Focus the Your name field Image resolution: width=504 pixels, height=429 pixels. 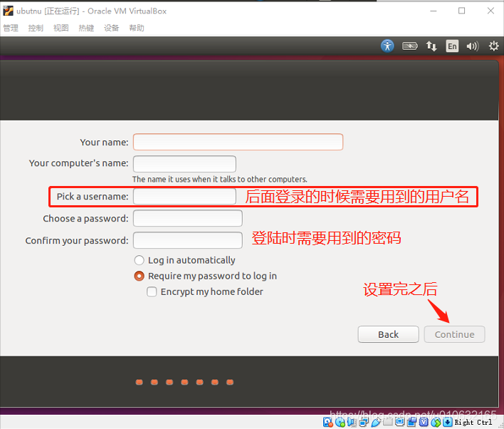click(x=238, y=142)
